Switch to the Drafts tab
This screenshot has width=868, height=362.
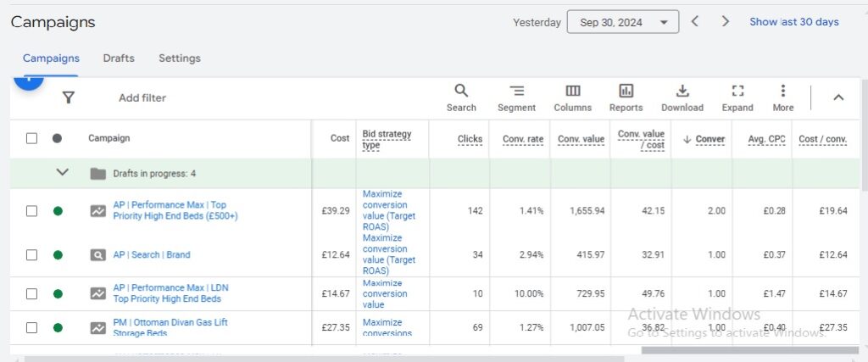[119, 58]
